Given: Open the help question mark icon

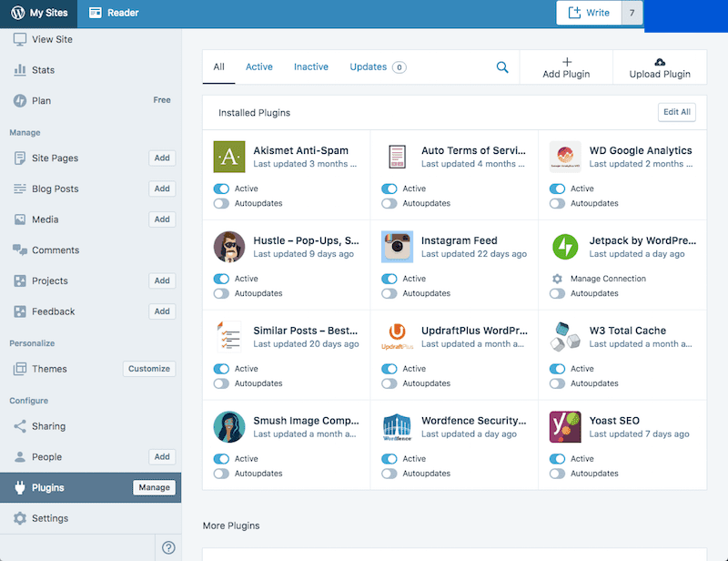Looking at the screenshot, I should click(168, 548).
